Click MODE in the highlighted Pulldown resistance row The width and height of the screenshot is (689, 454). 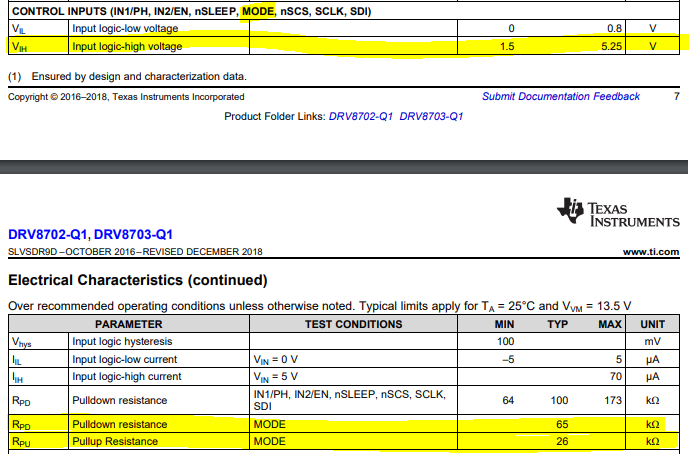269,424
